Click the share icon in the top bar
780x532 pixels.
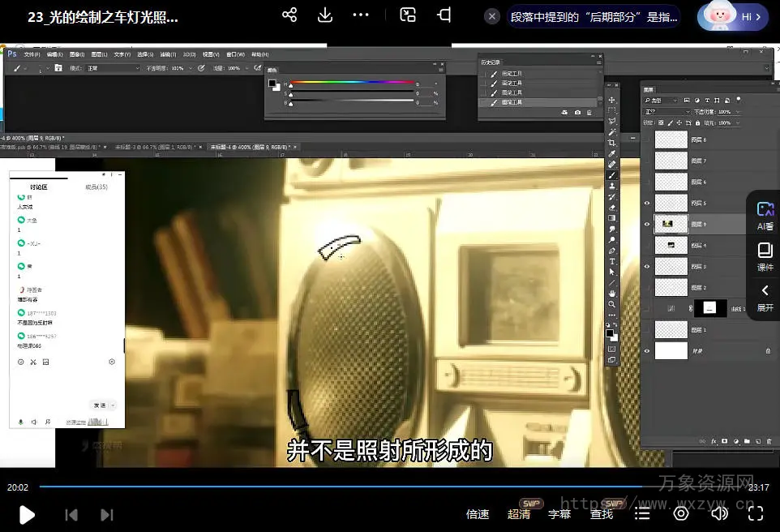point(289,15)
